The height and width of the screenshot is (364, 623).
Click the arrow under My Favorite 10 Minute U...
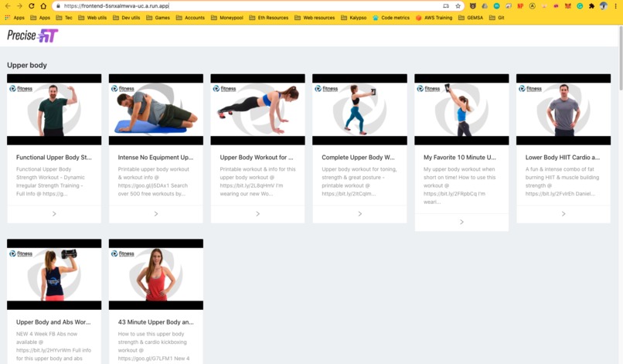click(461, 222)
